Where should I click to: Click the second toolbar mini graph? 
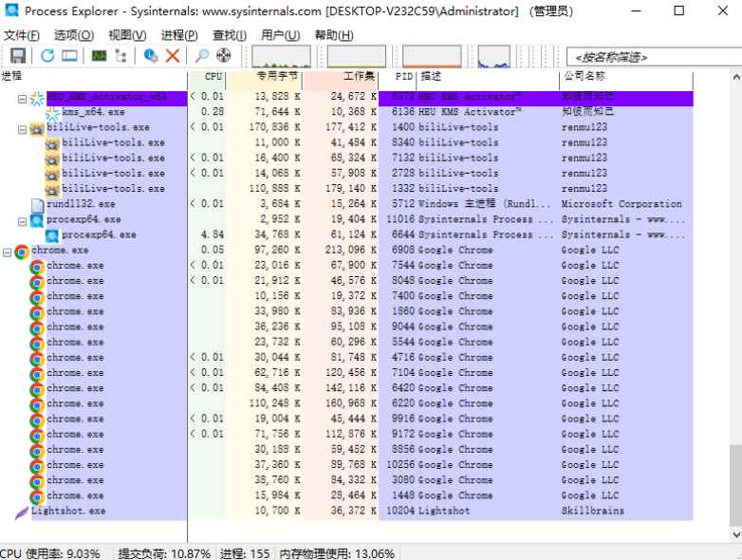tap(357, 56)
